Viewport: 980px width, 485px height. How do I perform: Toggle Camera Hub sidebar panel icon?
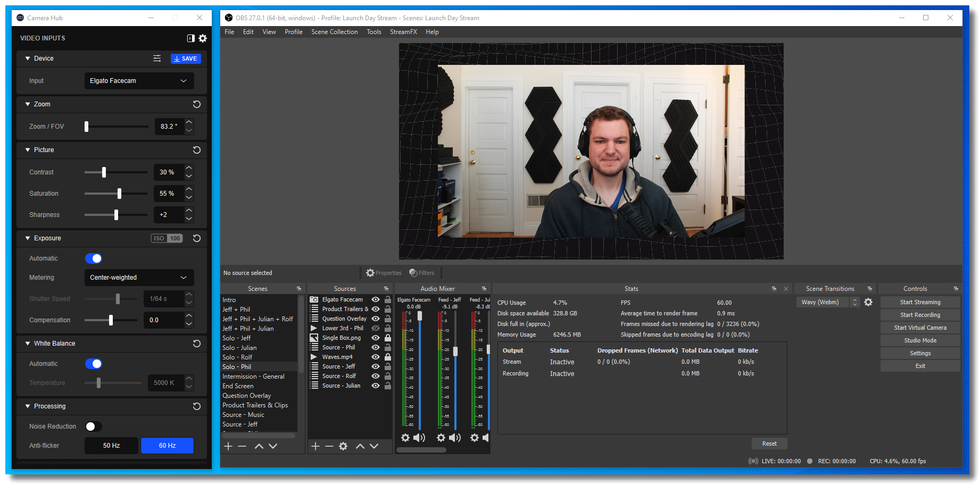[x=190, y=38]
